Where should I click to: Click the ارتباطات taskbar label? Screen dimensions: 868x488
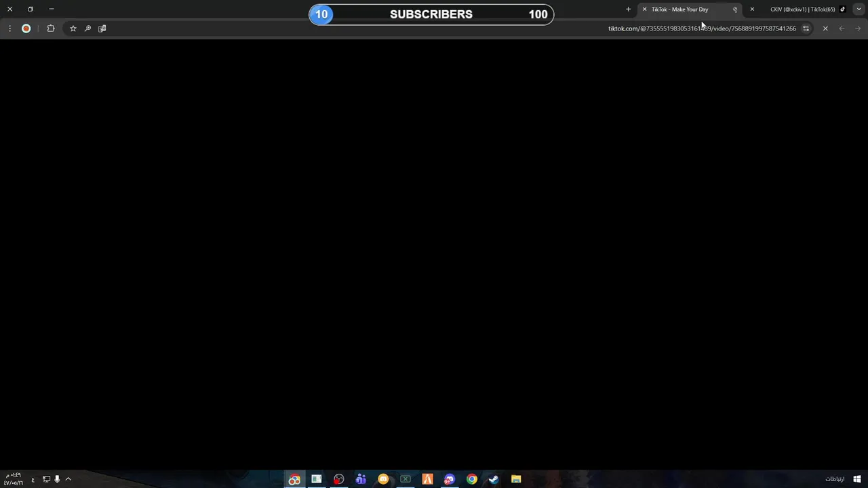(835, 479)
